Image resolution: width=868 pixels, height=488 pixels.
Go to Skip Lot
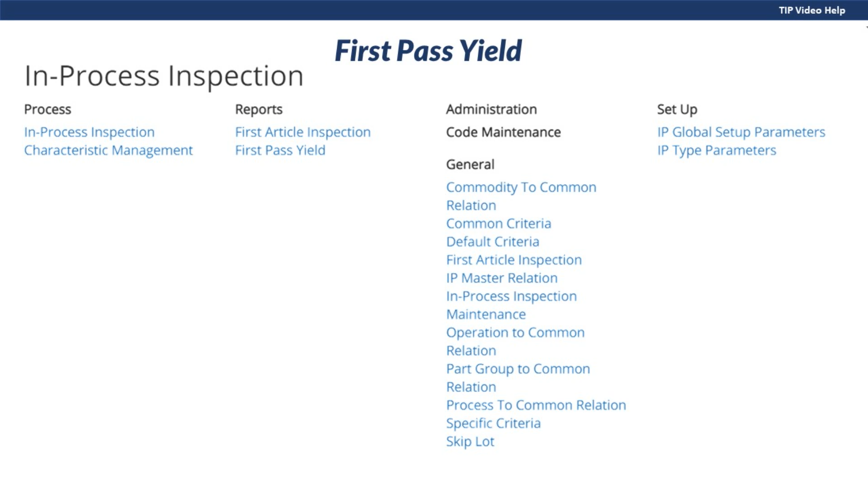[470, 441]
